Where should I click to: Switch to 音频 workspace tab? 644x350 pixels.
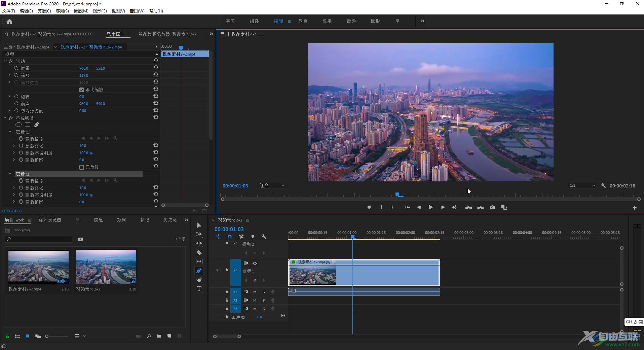tap(351, 21)
